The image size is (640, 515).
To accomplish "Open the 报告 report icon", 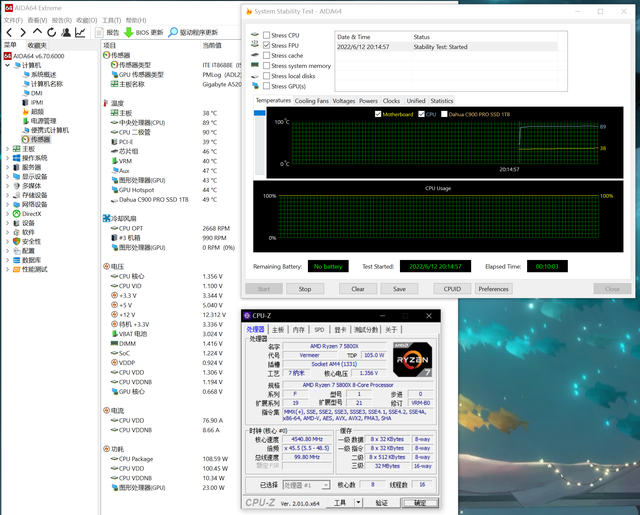I will [x=99, y=32].
